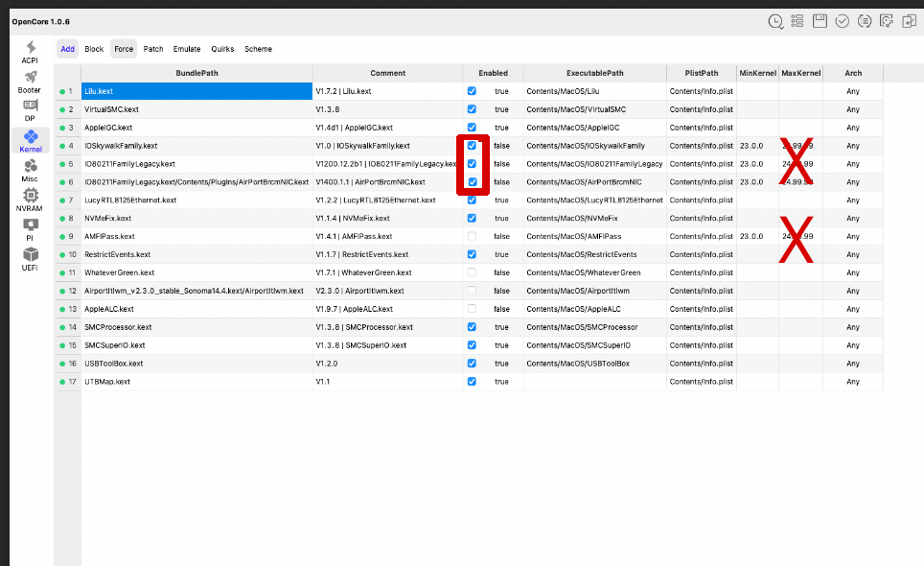Open the options list icon in toolbar

point(797,21)
